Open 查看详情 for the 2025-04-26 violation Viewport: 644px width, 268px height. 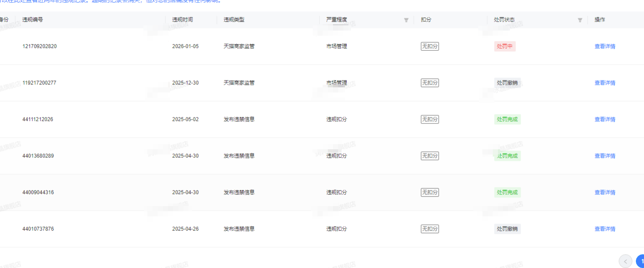pos(604,229)
